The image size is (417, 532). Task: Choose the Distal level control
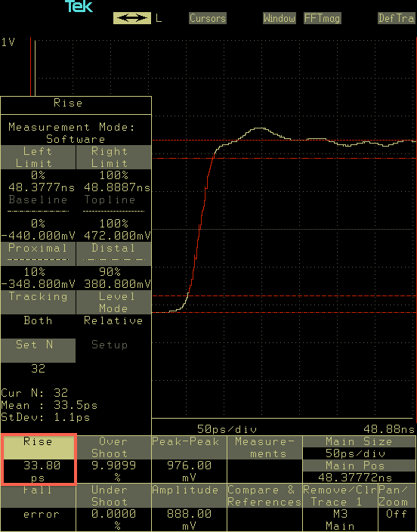pyautogui.click(x=113, y=254)
